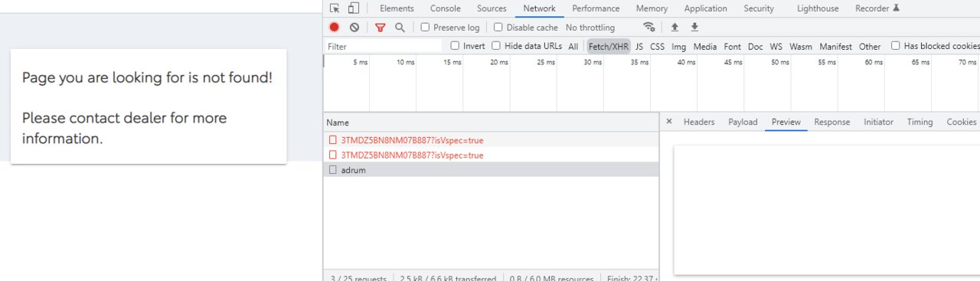Click the file icon of adrum request

tap(332, 170)
